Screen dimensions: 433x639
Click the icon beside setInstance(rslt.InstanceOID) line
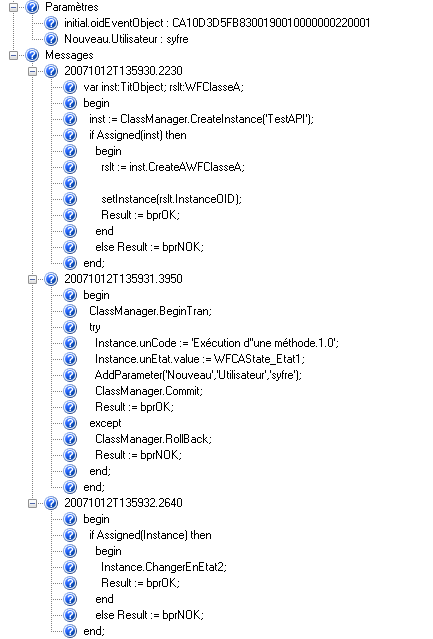[x=70, y=199]
